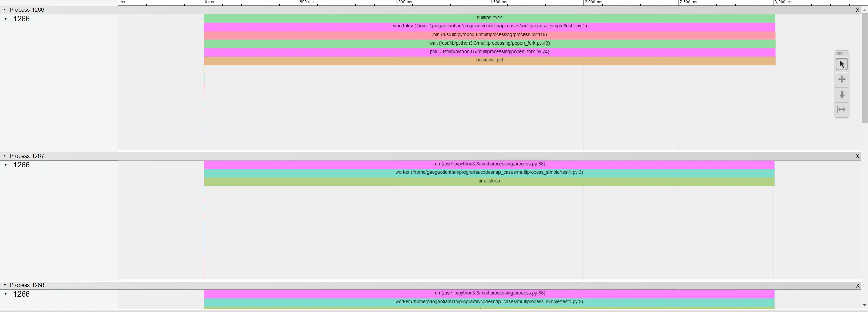Collapse the Process 1268 section
This screenshot has width=868, height=312.
(x=5, y=285)
